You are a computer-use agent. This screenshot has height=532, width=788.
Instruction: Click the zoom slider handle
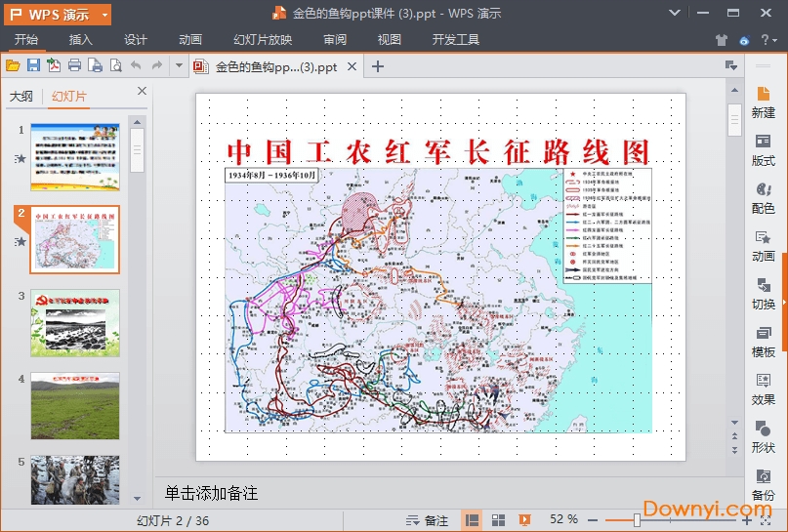tap(637, 520)
